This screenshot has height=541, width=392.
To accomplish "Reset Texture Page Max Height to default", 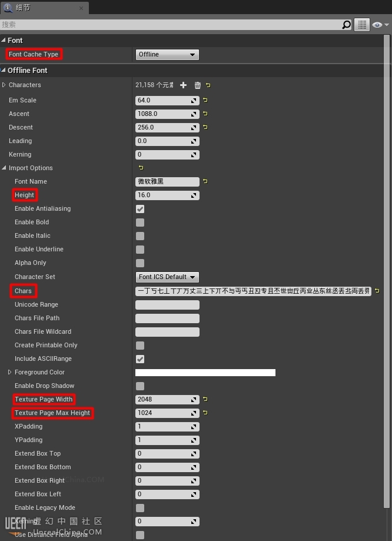I will (x=205, y=413).
